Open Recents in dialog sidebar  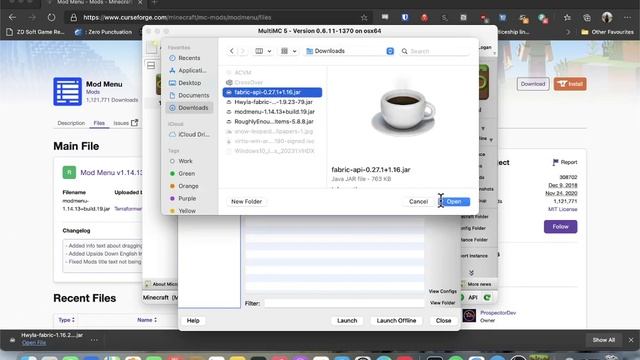click(x=189, y=58)
